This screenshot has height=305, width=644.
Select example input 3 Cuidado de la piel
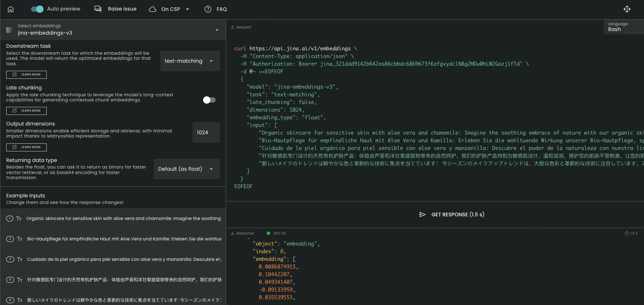click(124, 259)
